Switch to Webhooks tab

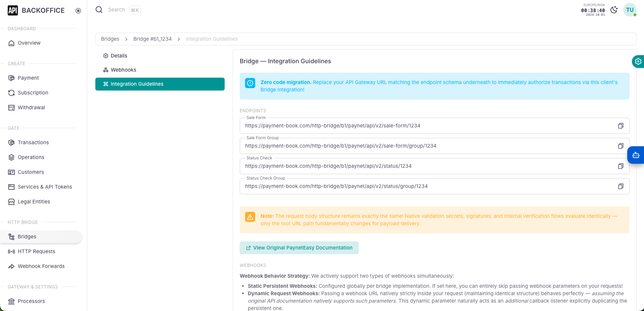160,70
